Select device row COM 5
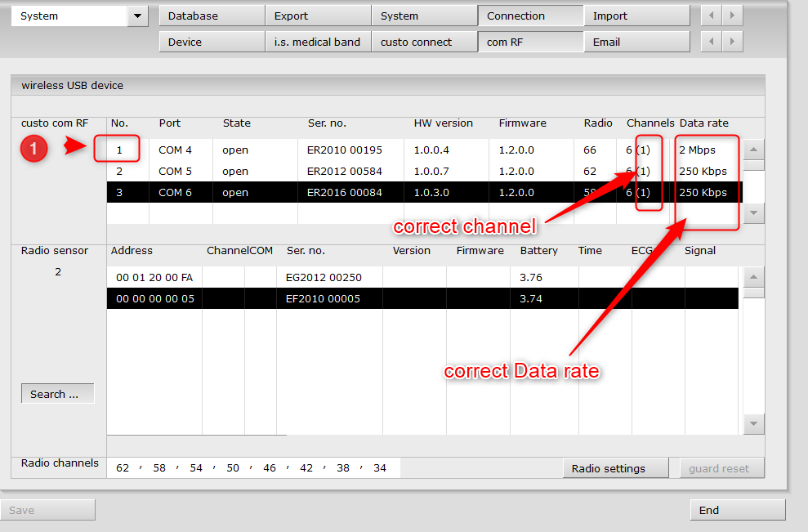This screenshot has height=532, width=808. point(425,171)
